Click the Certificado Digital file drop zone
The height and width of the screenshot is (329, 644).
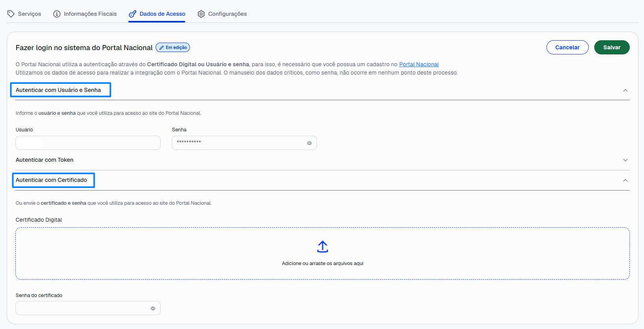[323, 253]
